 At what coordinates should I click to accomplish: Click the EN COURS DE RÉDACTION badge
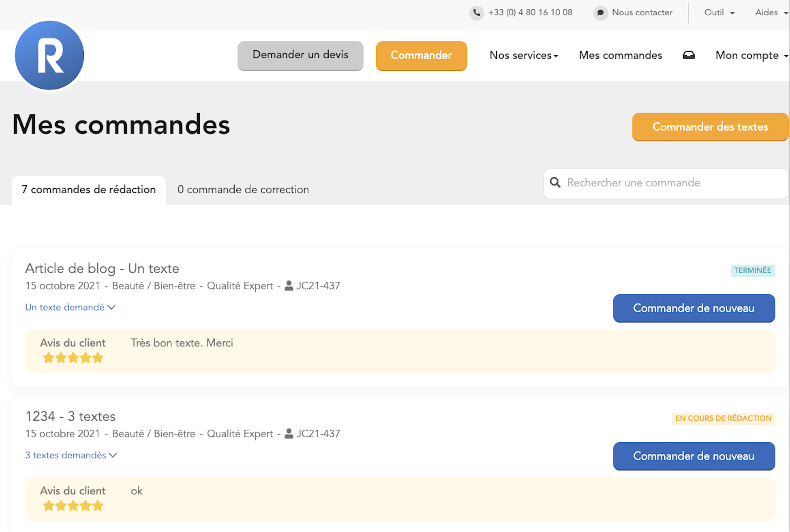tap(723, 418)
